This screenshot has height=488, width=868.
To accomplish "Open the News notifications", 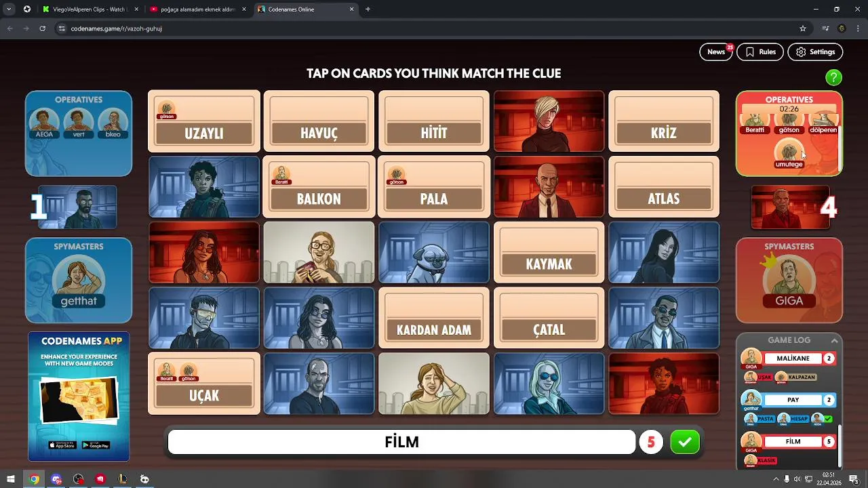I will pos(716,52).
